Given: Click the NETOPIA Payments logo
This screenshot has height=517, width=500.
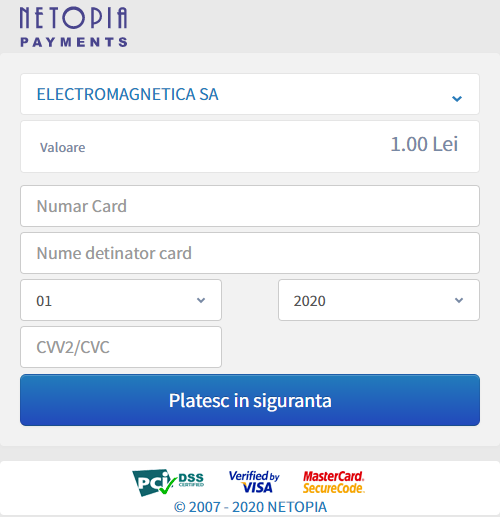Looking at the screenshot, I should click(74, 27).
